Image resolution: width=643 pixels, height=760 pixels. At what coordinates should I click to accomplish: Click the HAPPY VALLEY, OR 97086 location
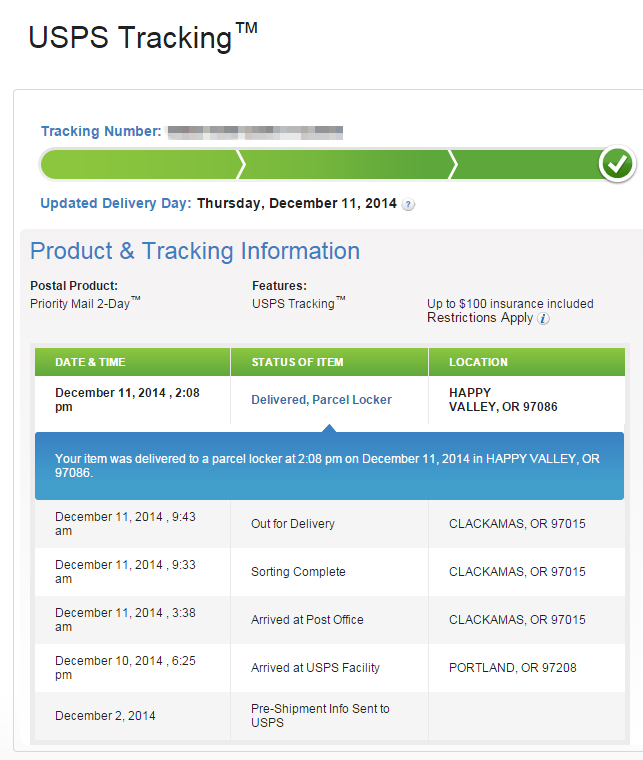pyautogui.click(x=503, y=399)
